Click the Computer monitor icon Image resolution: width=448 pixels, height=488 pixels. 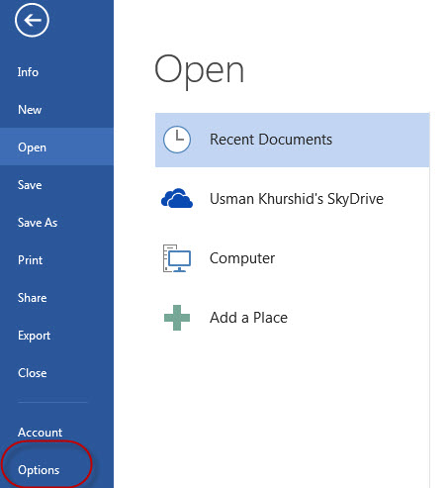177,258
